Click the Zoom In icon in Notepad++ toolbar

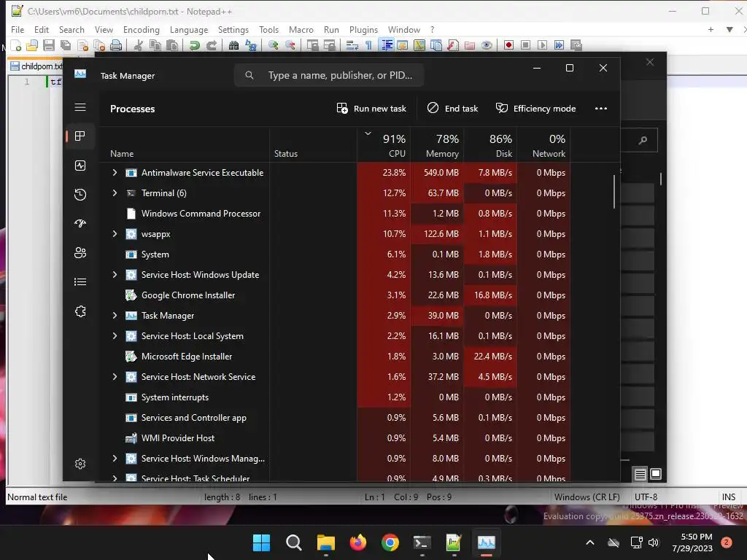coord(273,45)
